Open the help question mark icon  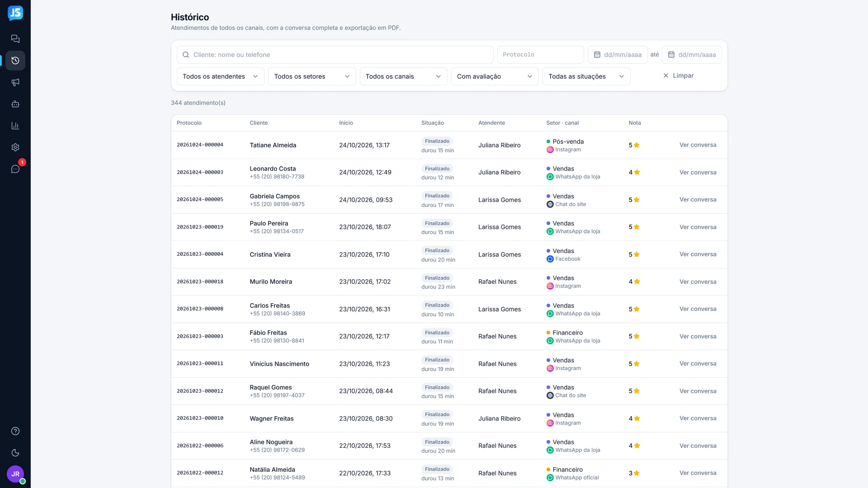[x=15, y=431]
